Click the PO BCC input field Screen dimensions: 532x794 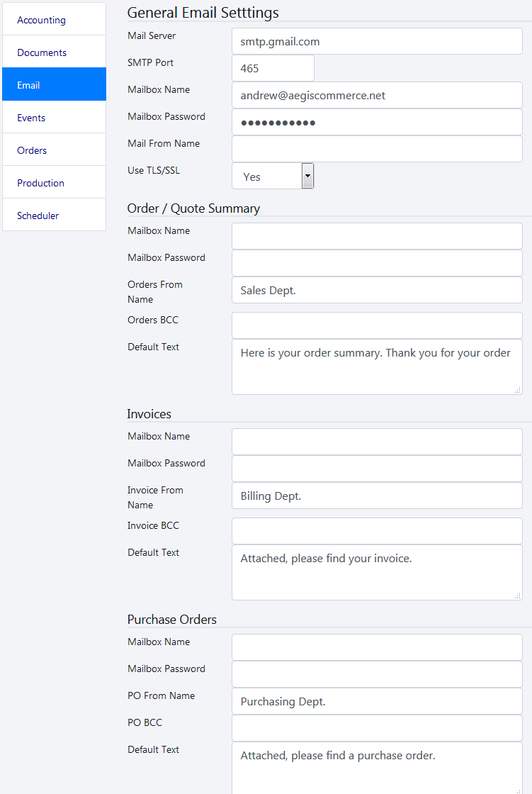[x=377, y=728]
